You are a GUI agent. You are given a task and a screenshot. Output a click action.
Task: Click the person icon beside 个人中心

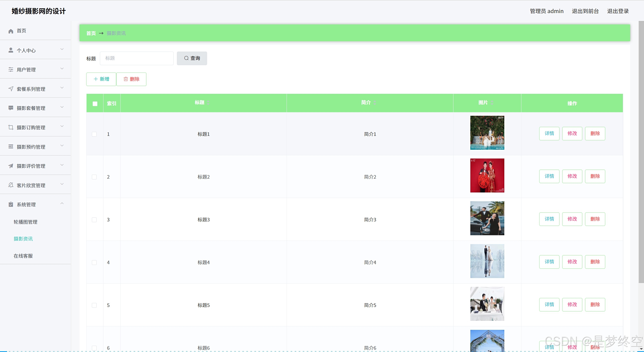(x=11, y=50)
